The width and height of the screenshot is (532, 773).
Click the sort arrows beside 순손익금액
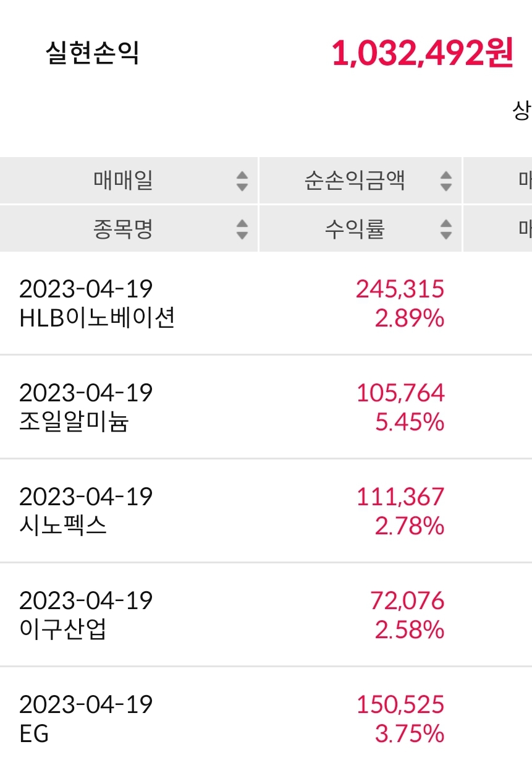coord(445,181)
